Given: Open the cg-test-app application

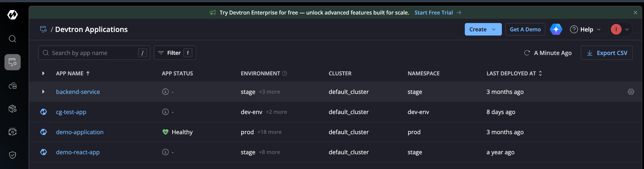Looking at the screenshot, I should (71, 112).
